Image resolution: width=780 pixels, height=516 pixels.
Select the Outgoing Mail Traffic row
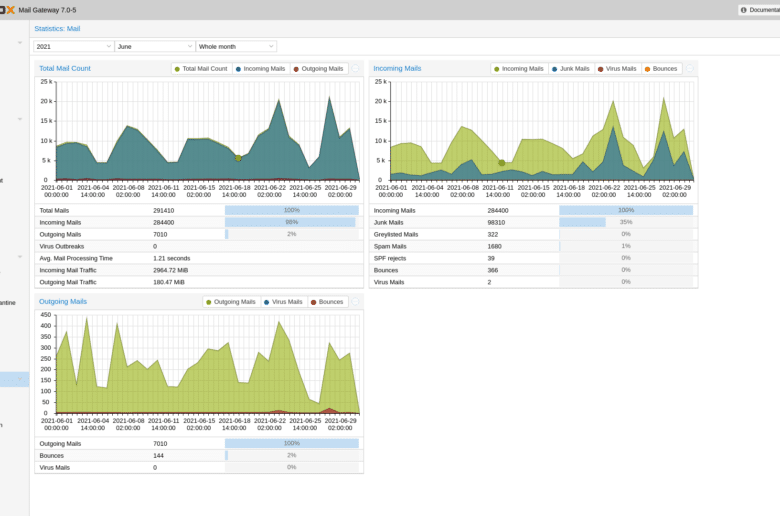tap(199, 282)
